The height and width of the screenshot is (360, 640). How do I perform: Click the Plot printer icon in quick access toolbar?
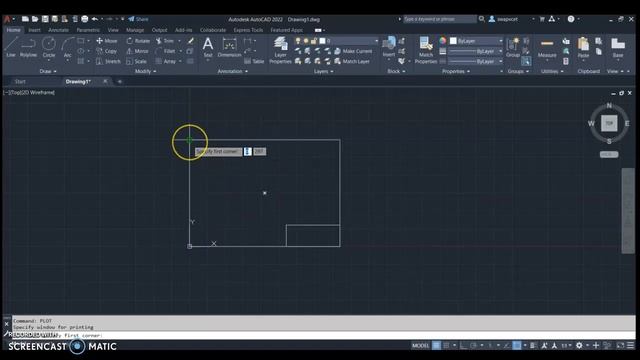(84, 19)
